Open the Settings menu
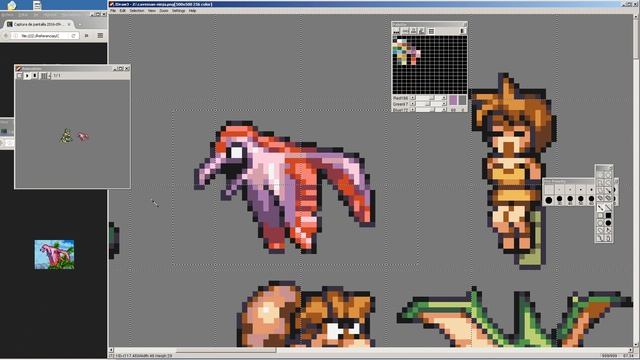640x360 pixels. point(178,11)
